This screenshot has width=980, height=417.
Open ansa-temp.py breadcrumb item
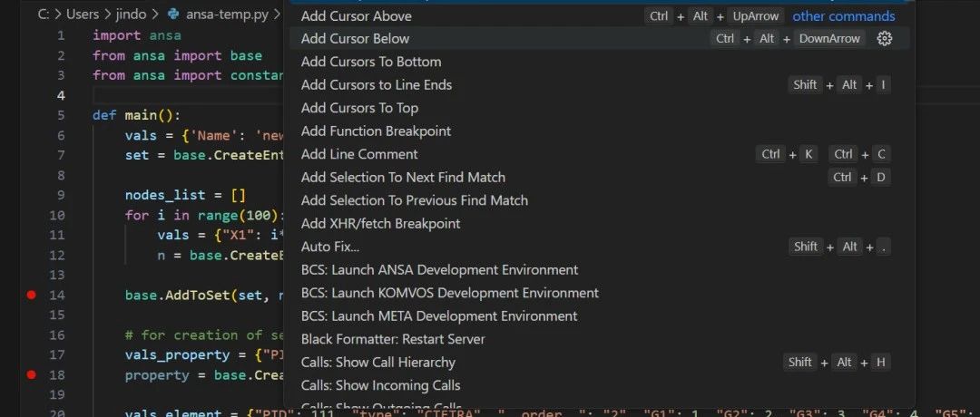pyautogui.click(x=229, y=15)
